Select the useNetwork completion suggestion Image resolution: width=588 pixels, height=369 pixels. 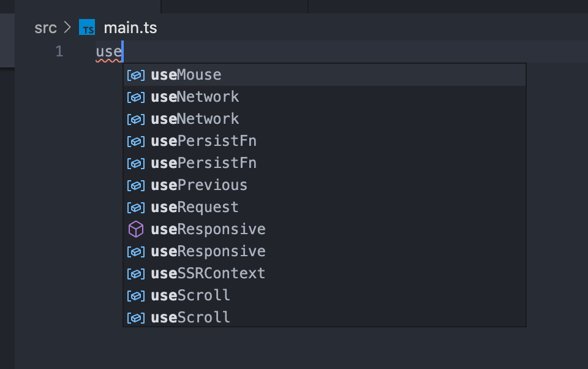click(x=195, y=96)
